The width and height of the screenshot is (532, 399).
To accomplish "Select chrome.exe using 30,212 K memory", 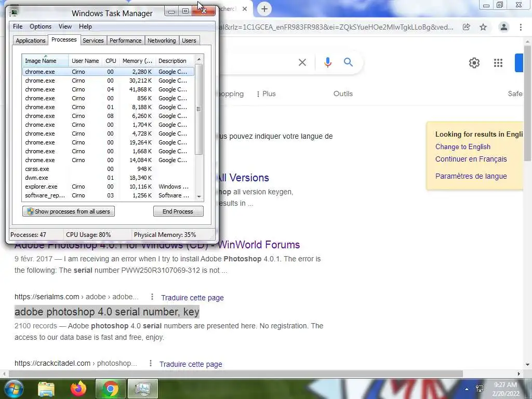I will [x=108, y=81].
